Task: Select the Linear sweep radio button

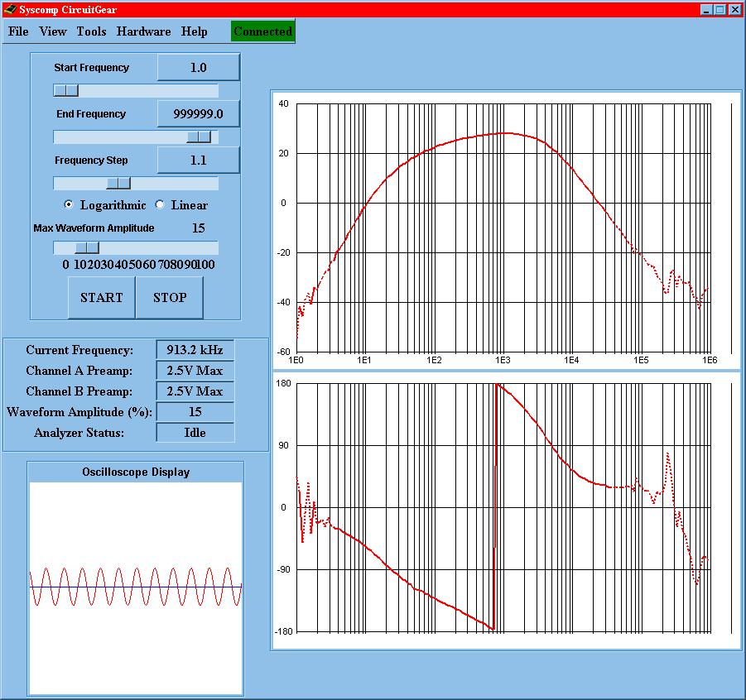Action: pos(160,205)
